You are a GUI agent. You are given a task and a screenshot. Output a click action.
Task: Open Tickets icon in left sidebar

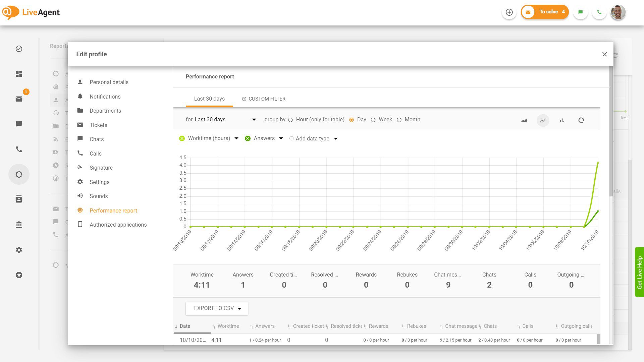pyautogui.click(x=19, y=99)
